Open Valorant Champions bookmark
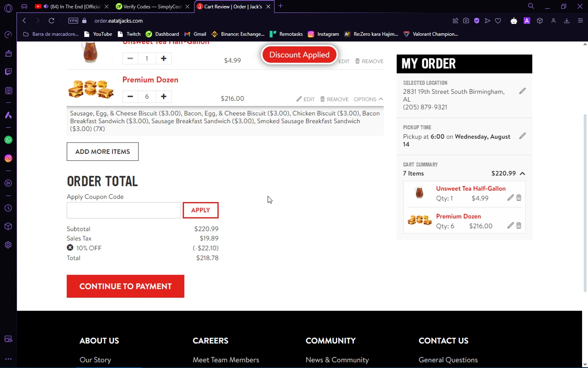The width and height of the screenshot is (588, 368). [431, 34]
